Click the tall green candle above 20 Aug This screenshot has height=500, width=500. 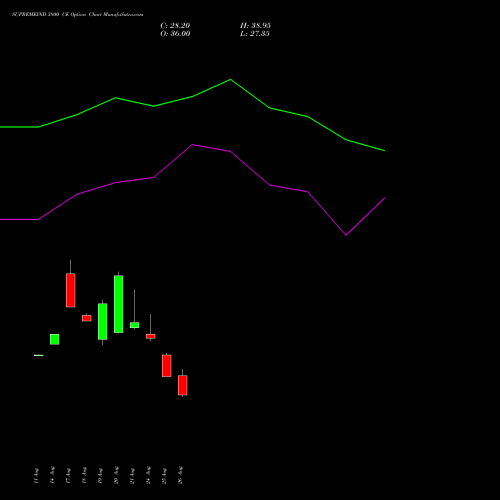pyautogui.click(x=119, y=304)
